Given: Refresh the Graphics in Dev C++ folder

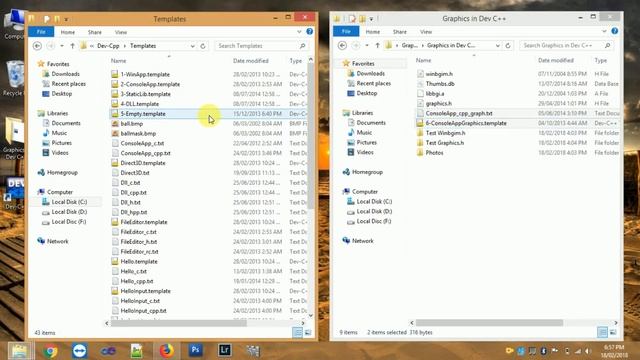Looking at the screenshot, I should click(508, 46).
